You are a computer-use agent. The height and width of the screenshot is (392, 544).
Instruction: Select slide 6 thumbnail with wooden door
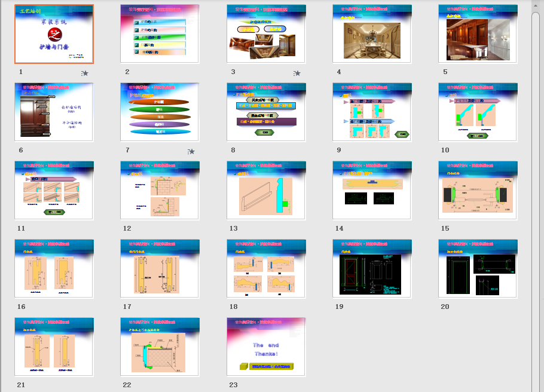[x=54, y=112]
